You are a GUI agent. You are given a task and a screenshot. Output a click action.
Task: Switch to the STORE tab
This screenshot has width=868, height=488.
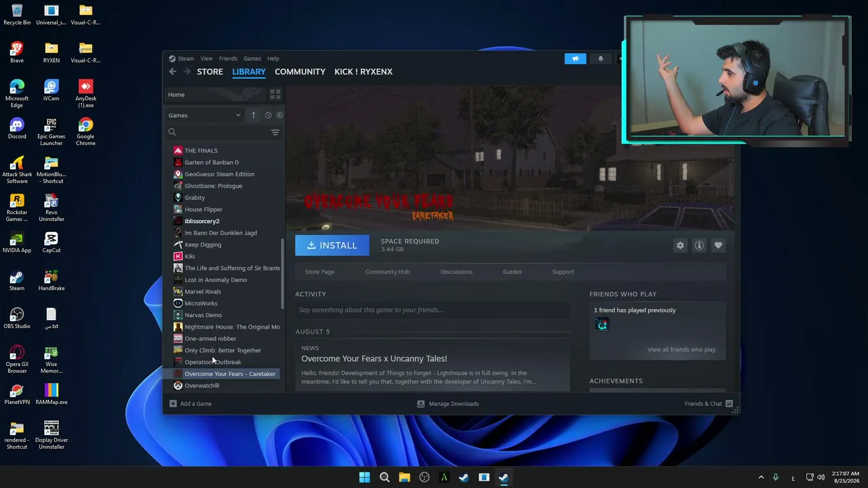point(210,72)
